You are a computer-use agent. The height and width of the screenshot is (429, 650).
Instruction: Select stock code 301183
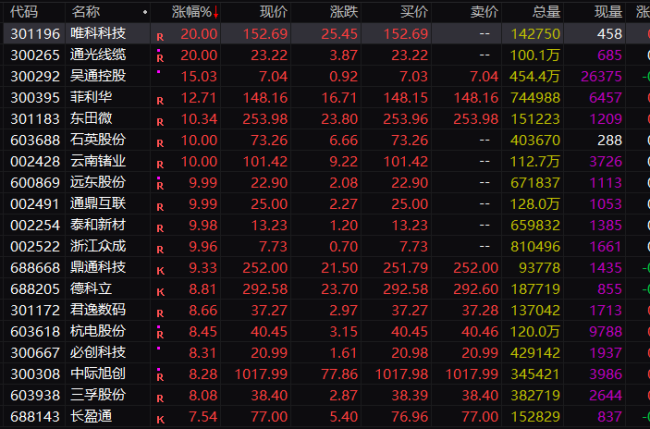pos(35,119)
